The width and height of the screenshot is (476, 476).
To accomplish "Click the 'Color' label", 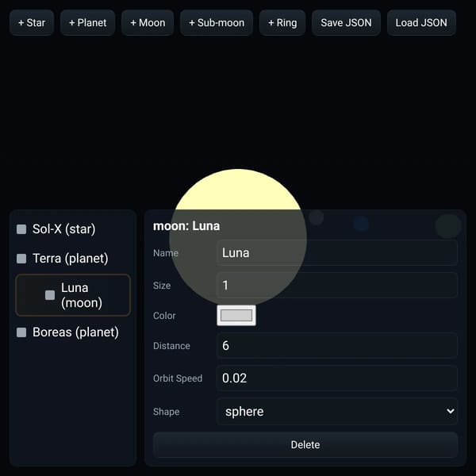I will click(164, 316).
